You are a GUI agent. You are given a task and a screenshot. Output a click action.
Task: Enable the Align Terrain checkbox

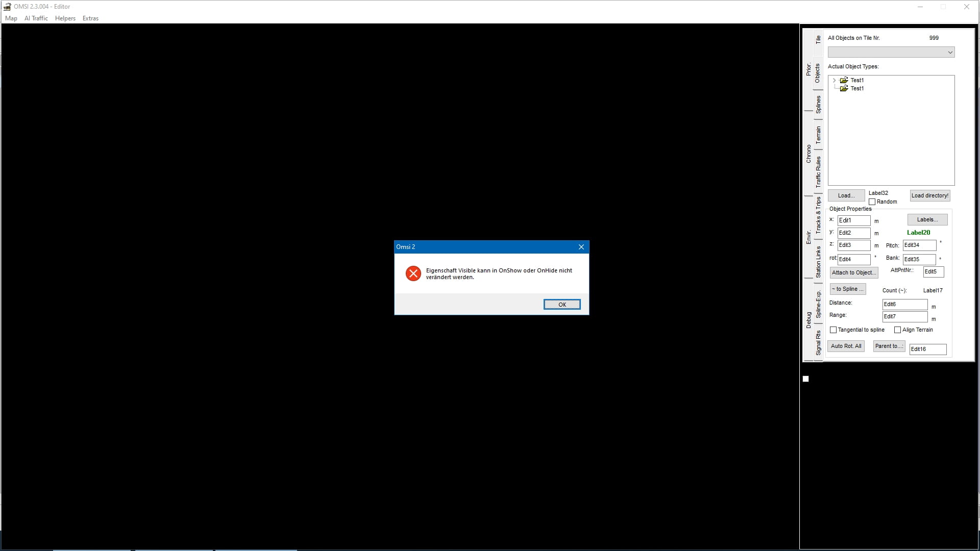click(898, 330)
